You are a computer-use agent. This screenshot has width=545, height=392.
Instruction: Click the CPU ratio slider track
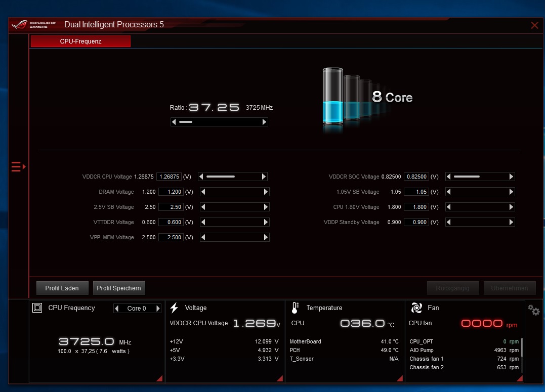tap(219, 122)
